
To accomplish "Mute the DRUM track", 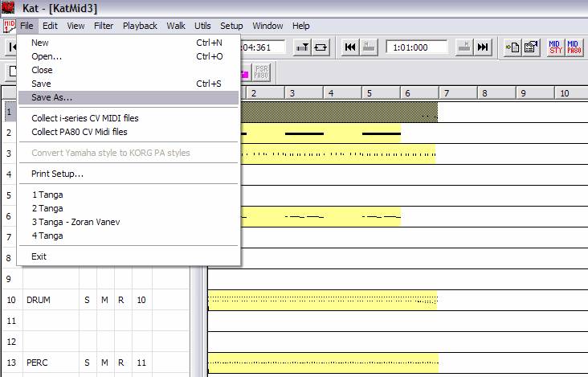I will click(x=105, y=300).
